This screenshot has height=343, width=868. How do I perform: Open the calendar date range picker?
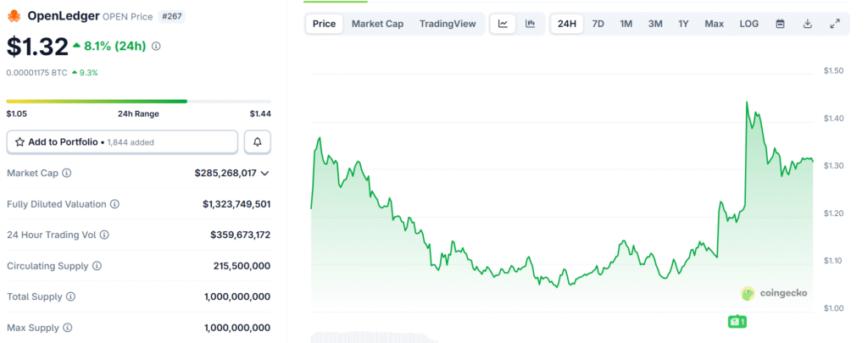point(780,24)
